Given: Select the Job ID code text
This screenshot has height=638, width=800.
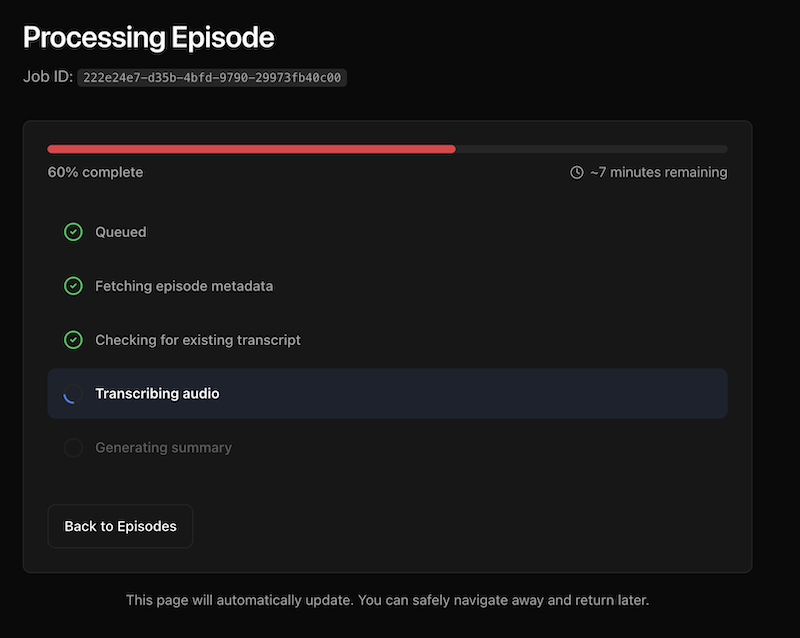Looking at the screenshot, I should click(213, 77).
